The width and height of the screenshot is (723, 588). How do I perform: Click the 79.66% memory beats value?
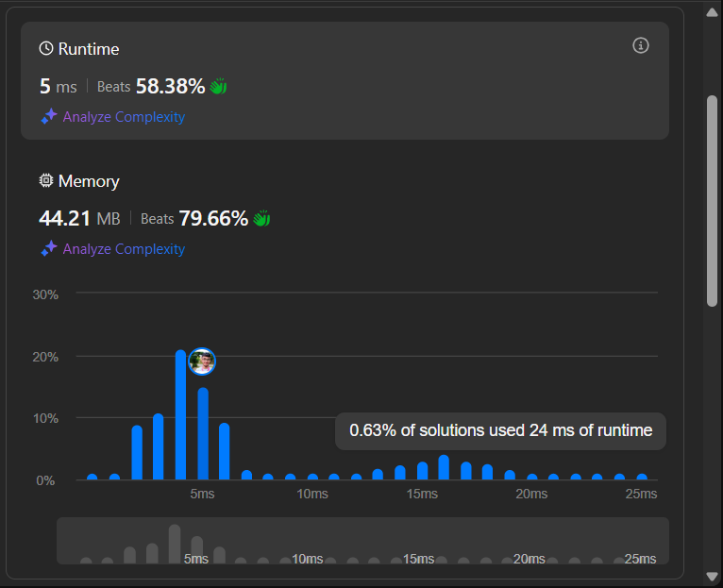coord(213,218)
